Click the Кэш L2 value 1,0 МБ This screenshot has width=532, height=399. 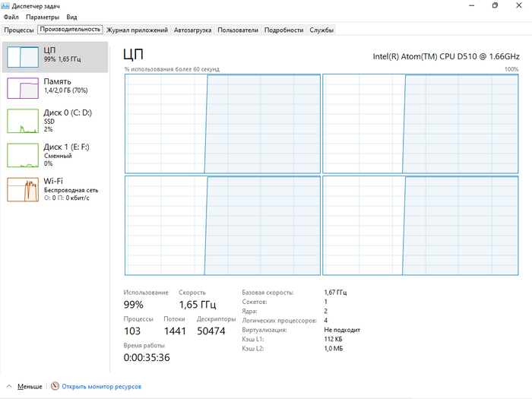[334, 348]
